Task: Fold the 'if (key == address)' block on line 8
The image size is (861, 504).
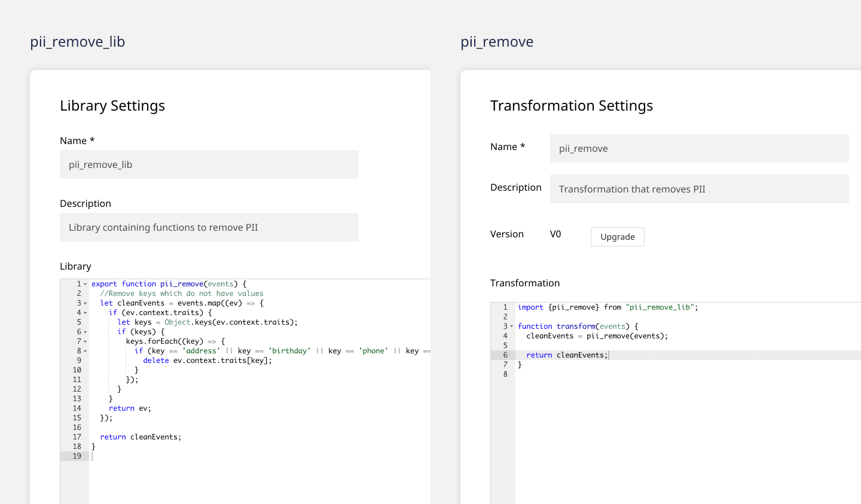Action: 86,352
